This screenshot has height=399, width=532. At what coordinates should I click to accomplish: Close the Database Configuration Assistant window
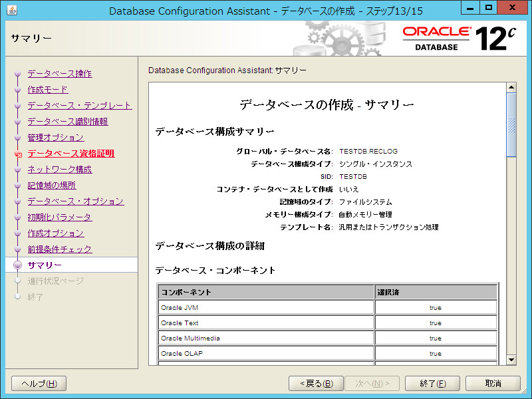(x=512, y=7)
